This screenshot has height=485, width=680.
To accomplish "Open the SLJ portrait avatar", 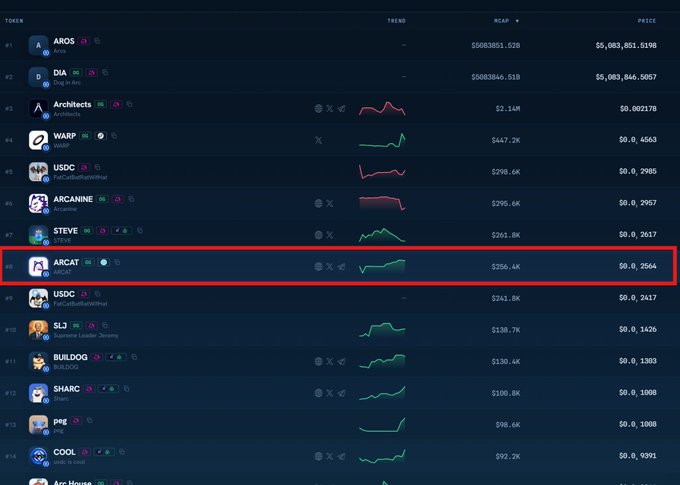I will pos(38,330).
